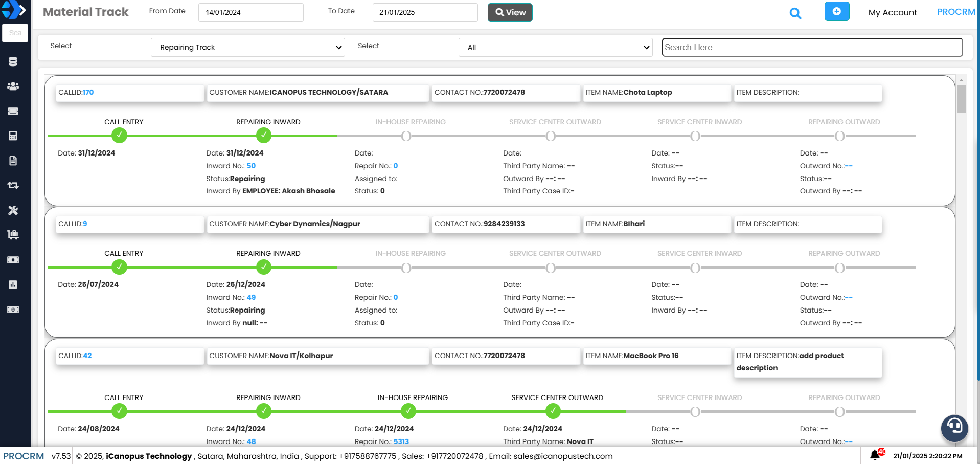The width and height of the screenshot is (980, 464).
Task: Expand the Repairing Track dropdown
Action: [x=248, y=47]
